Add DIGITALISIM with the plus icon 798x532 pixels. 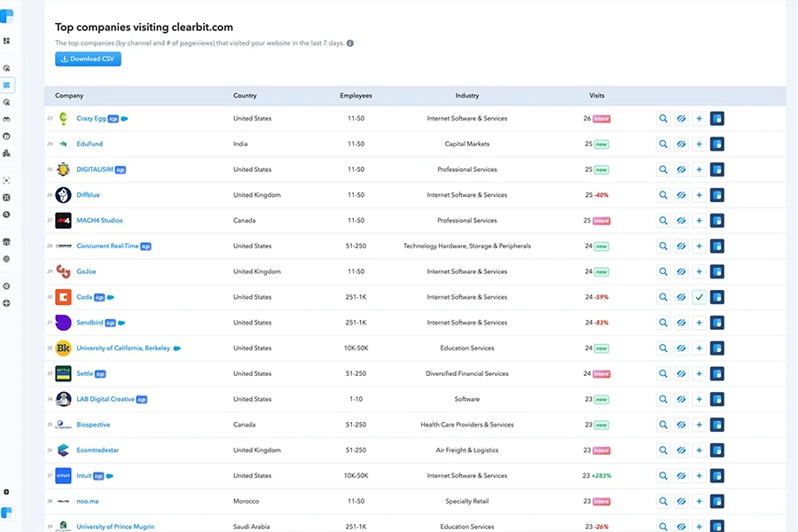pyautogui.click(x=700, y=169)
